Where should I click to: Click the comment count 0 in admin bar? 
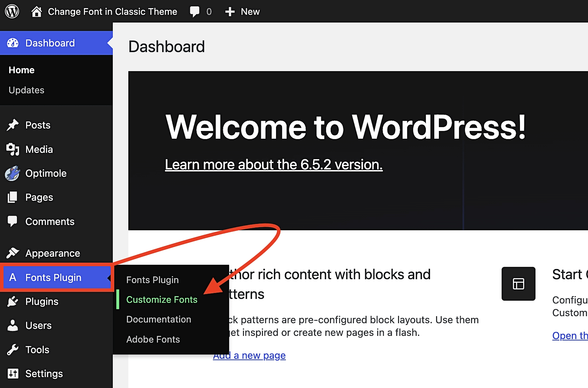209,12
